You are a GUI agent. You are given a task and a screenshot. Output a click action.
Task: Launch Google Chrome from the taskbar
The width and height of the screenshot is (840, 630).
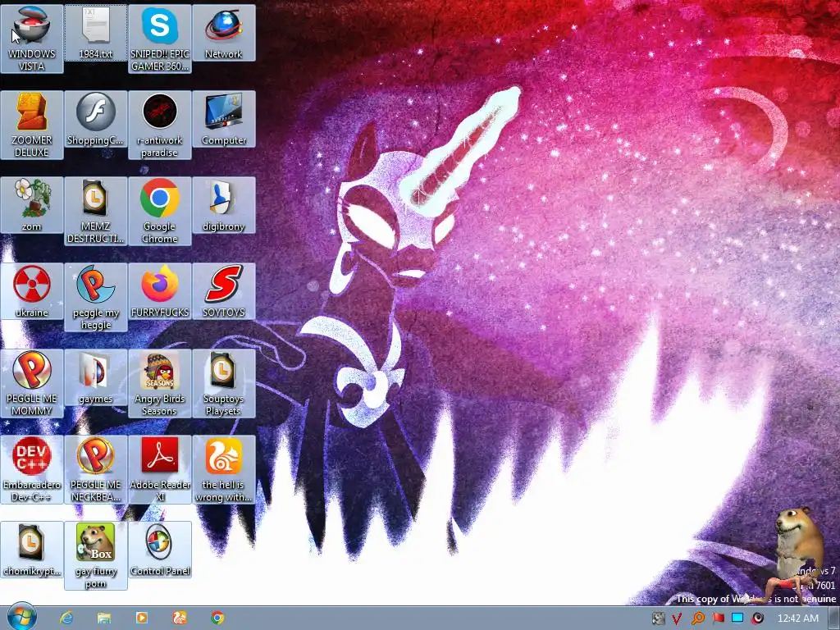(217, 618)
